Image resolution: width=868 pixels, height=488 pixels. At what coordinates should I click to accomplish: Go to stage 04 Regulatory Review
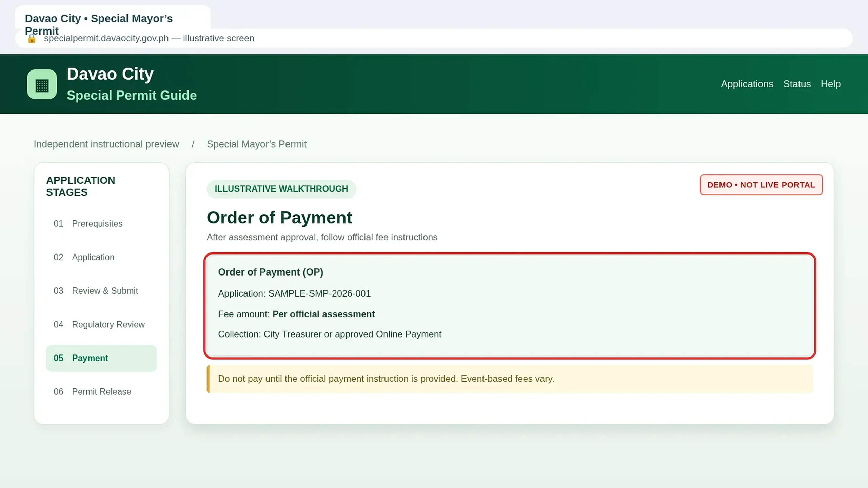[x=101, y=324]
